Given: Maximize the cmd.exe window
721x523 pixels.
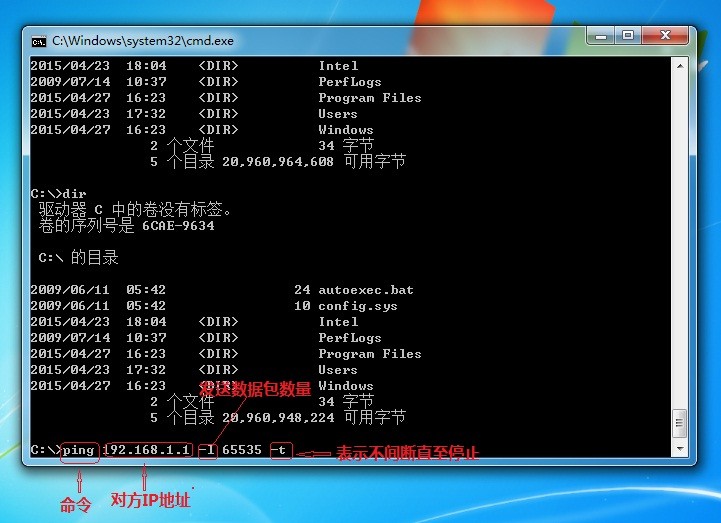Looking at the screenshot, I should (x=628, y=35).
